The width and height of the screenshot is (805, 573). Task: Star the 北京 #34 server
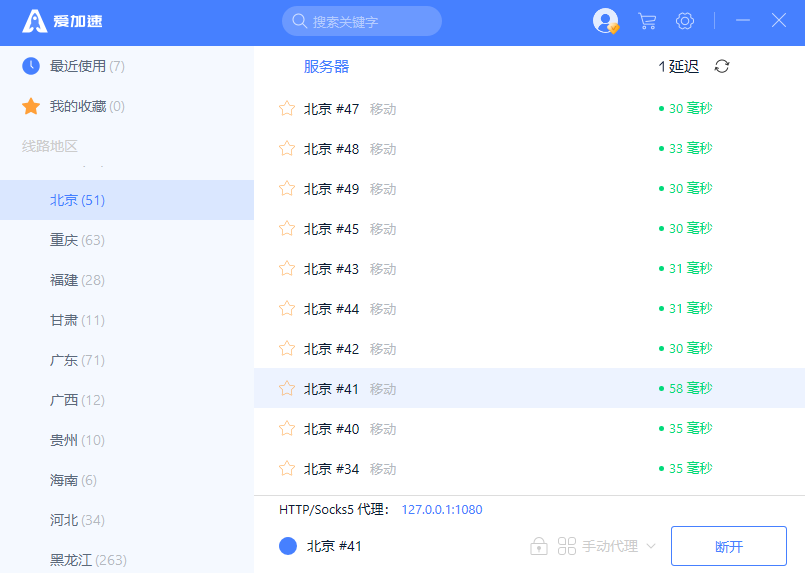[x=287, y=468]
